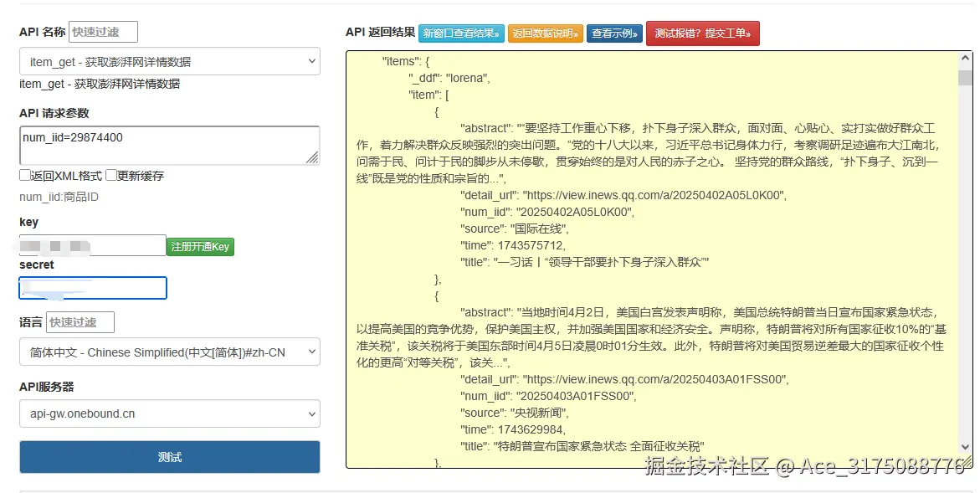Click the 语言 快速过滤 filter box
980x493 pixels.
[x=80, y=321]
